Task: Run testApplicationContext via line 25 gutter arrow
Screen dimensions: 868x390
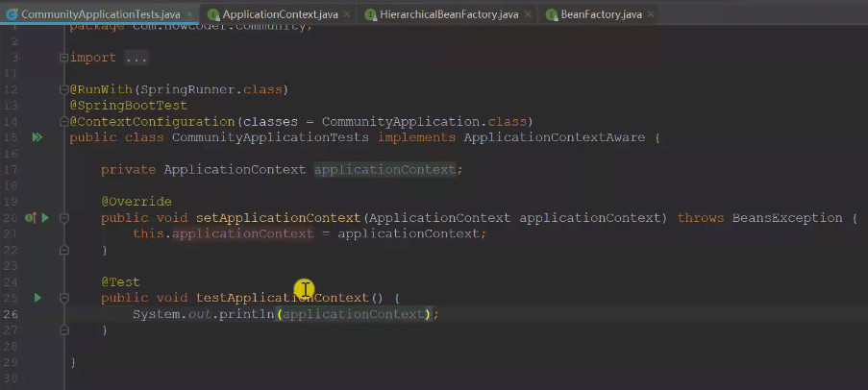Action: tap(37, 298)
